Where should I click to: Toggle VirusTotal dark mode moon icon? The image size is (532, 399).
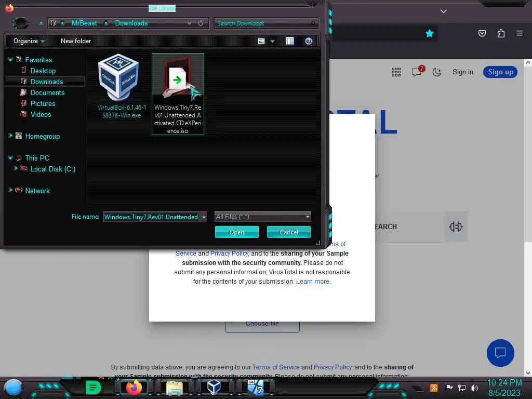(x=436, y=72)
